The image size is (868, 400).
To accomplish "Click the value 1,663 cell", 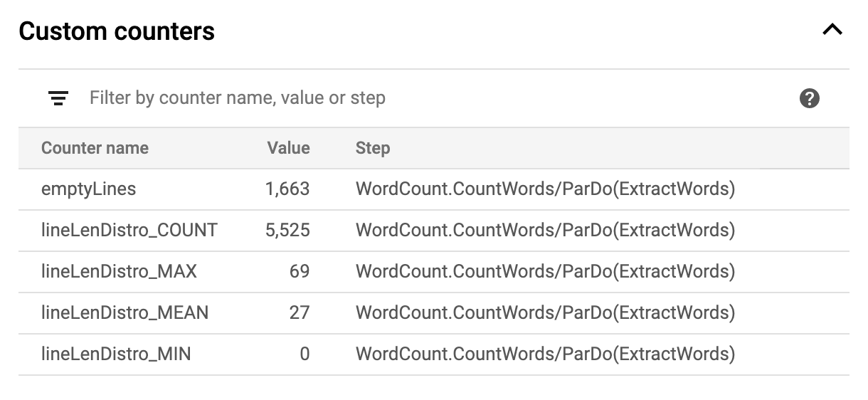I will pyautogui.click(x=287, y=189).
